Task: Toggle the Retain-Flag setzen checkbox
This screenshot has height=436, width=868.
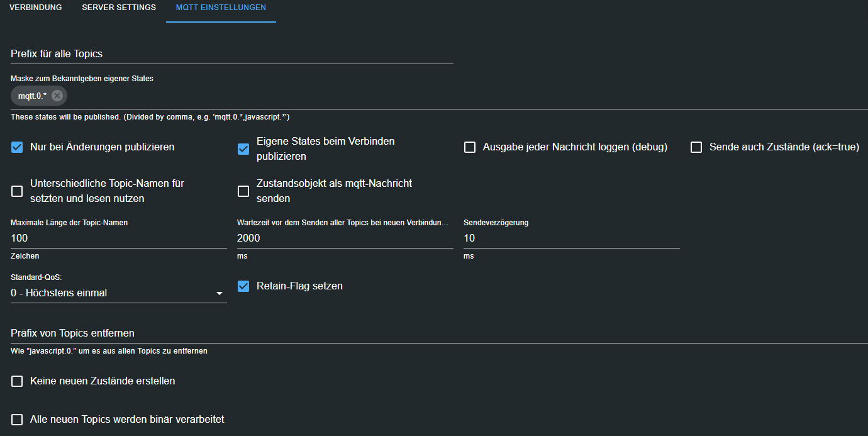Action: point(243,286)
